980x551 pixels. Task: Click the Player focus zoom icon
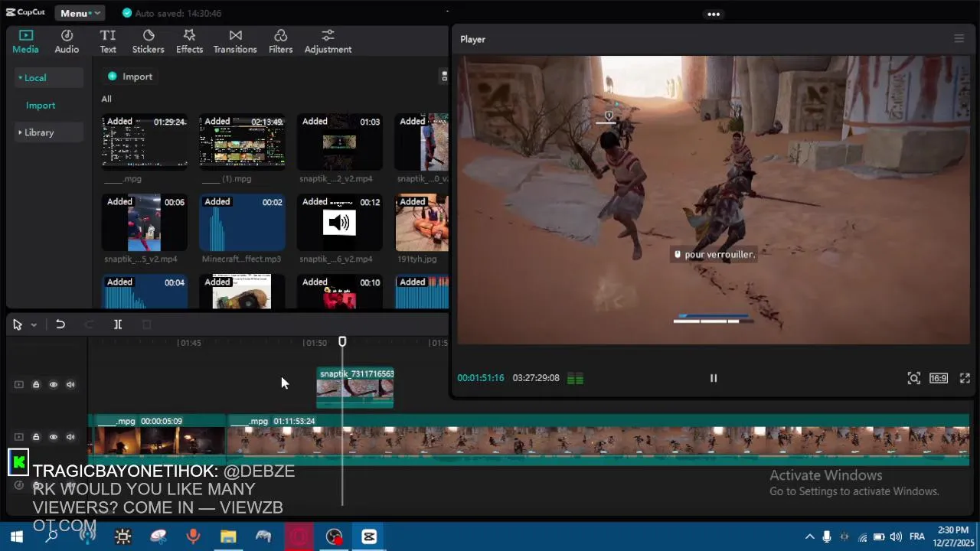[x=913, y=378]
